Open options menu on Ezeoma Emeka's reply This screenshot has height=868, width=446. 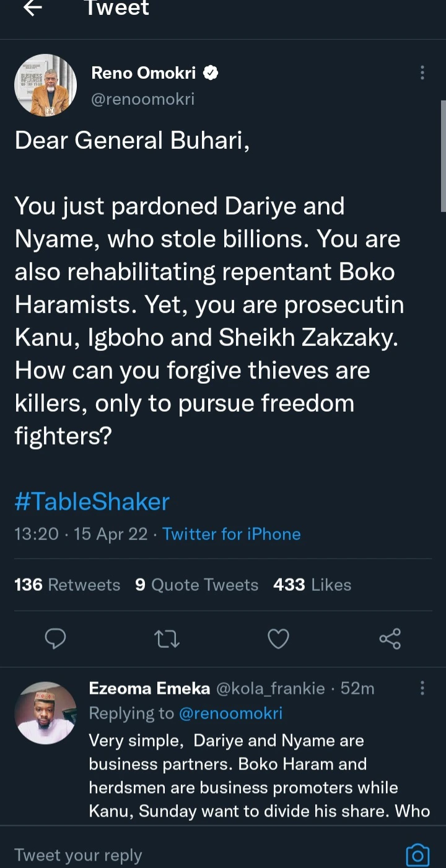click(422, 688)
